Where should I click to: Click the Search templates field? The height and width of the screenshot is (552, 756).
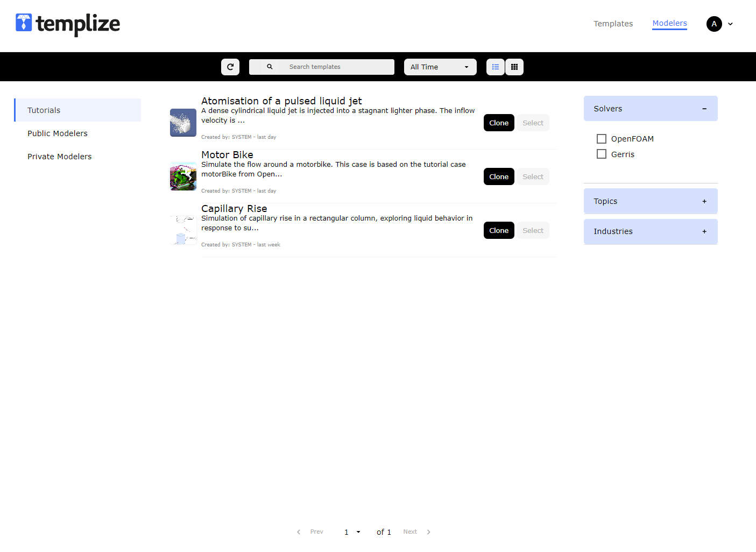coord(322,67)
